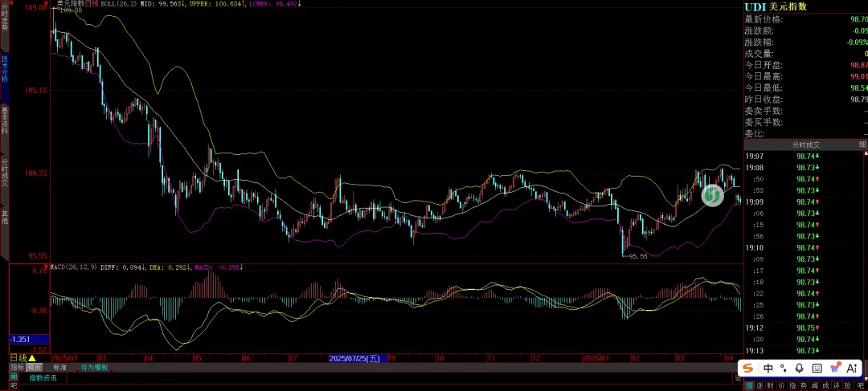
Task: Select the 评 tab in bottom right panel
Action: (837, 385)
